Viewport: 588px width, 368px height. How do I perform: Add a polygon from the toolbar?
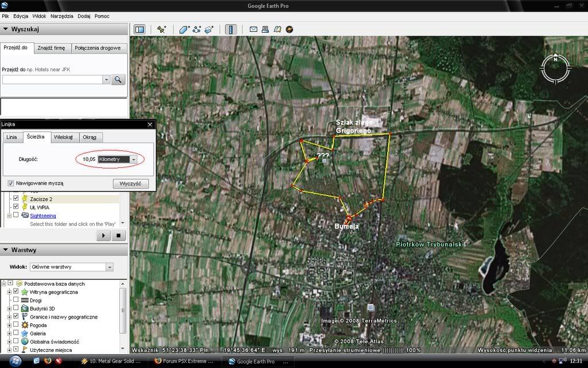point(184,29)
